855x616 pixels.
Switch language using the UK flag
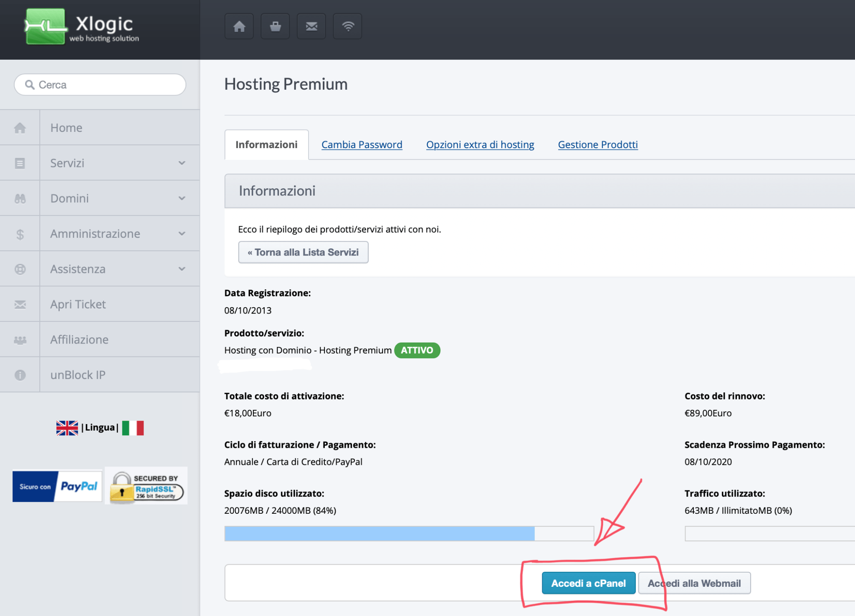(x=66, y=427)
